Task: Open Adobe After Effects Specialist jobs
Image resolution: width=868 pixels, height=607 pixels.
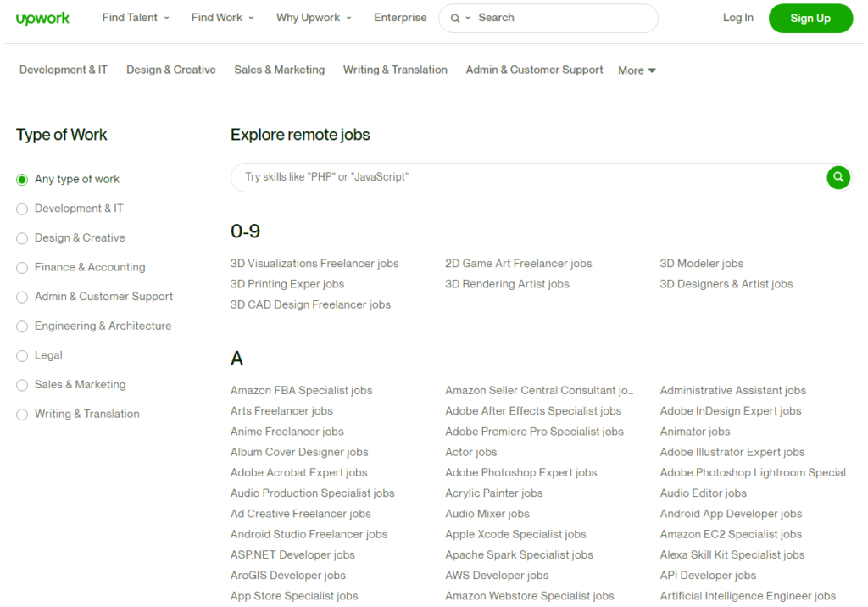Action: coord(533,411)
